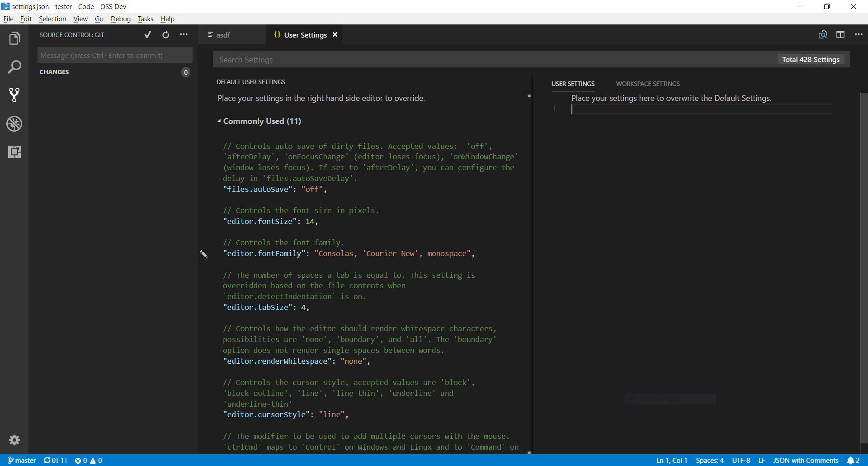Viewport: 868px width, 466px height.
Task: Click Total 428 Settings badge
Action: tap(811, 59)
